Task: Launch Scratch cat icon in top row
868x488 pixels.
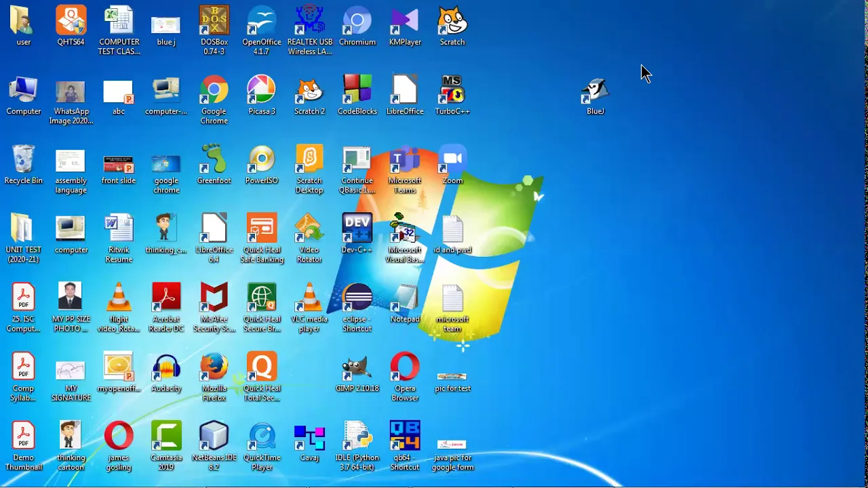Action: tap(452, 26)
